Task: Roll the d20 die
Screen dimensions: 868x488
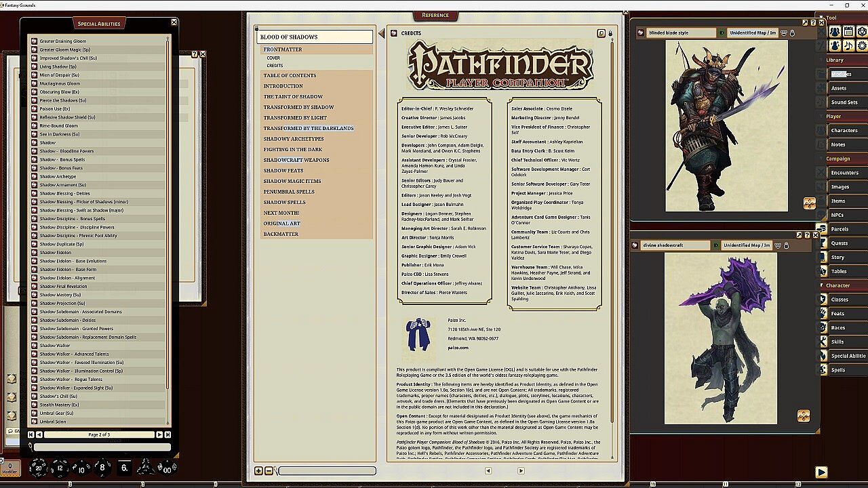Action: pyautogui.click(x=38, y=467)
